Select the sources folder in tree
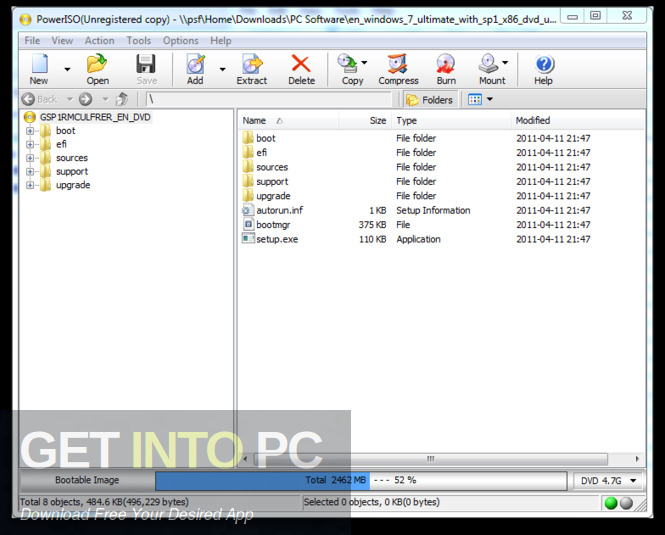 point(72,158)
